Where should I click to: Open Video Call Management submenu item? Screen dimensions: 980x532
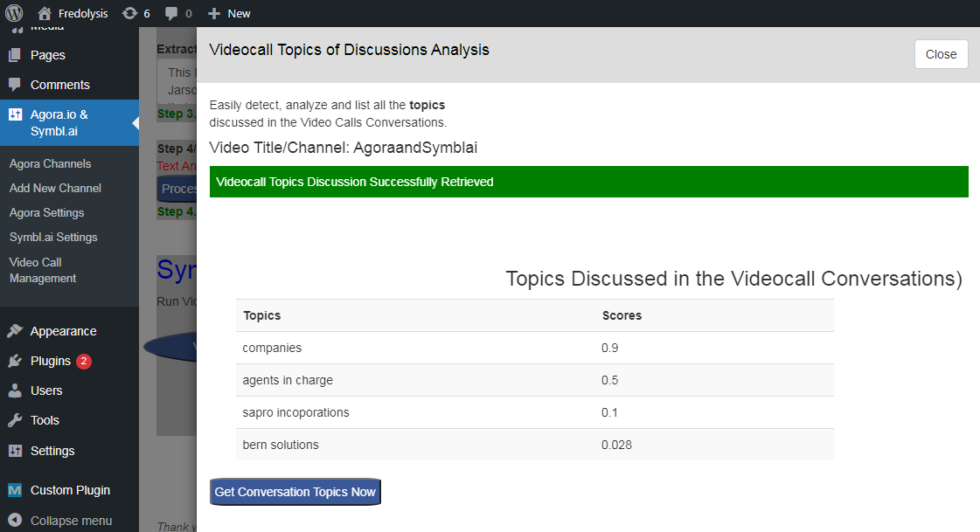tap(43, 271)
